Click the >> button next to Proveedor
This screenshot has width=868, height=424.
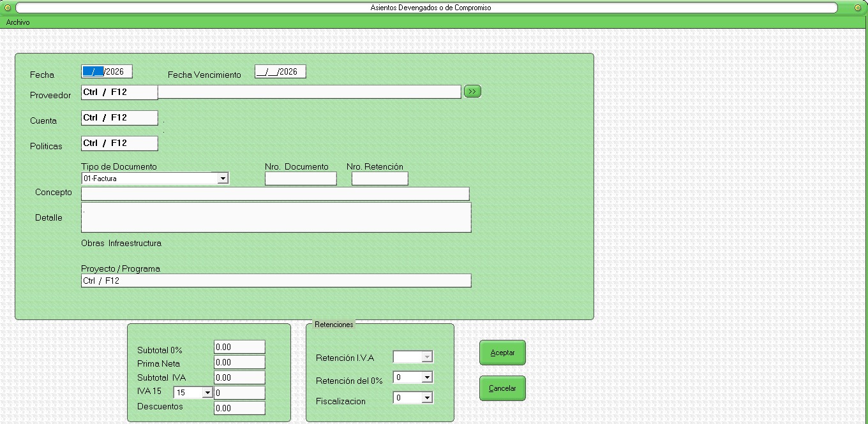pos(472,92)
